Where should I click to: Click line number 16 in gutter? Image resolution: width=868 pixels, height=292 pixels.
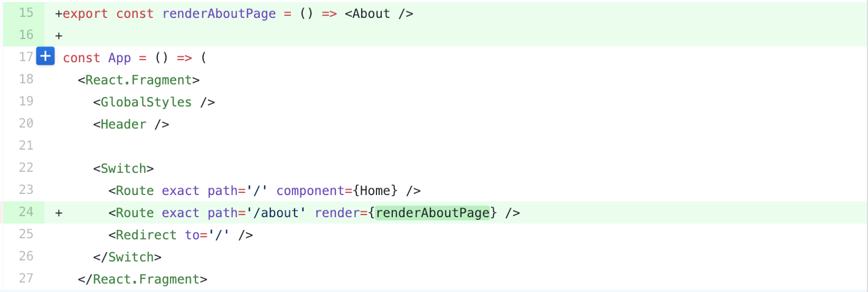click(26, 35)
